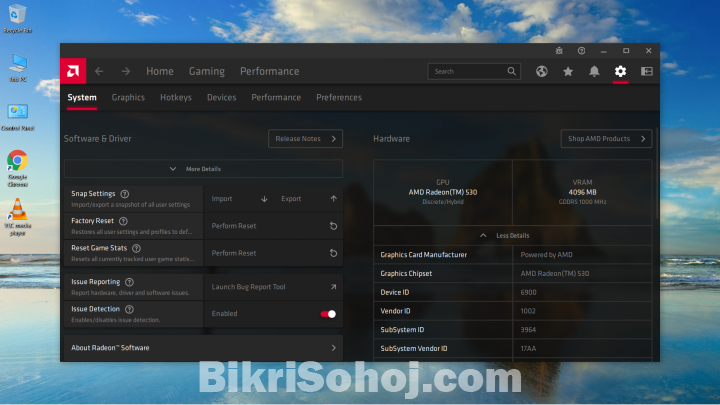720x405 pixels.
Task: Expand More Details under Software & Driver
Action: coord(203,169)
